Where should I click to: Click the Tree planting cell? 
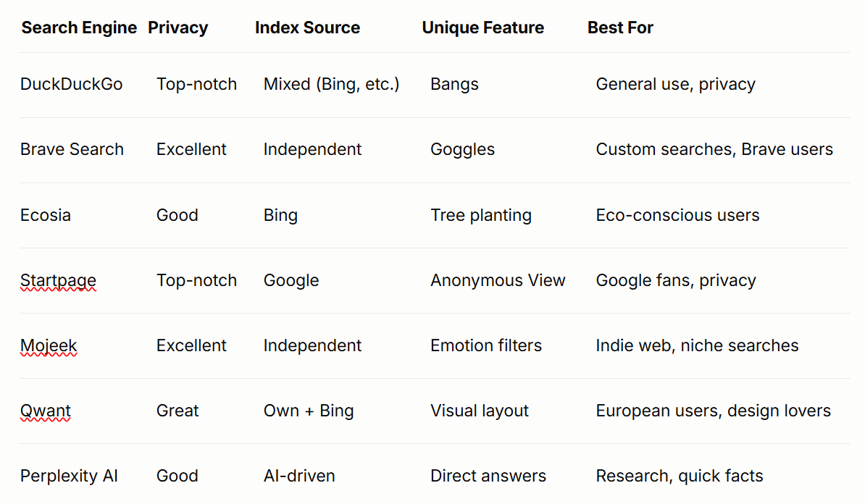[x=481, y=215]
